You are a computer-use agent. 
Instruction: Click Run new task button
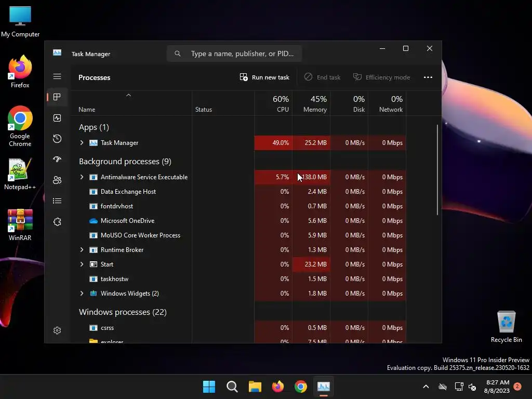(264, 77)
